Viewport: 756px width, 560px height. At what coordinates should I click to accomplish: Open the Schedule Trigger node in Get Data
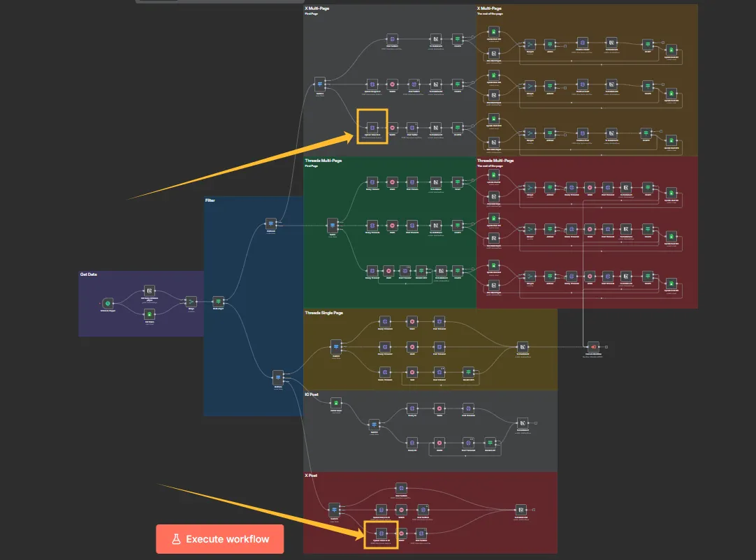click(x=108, y=303)
